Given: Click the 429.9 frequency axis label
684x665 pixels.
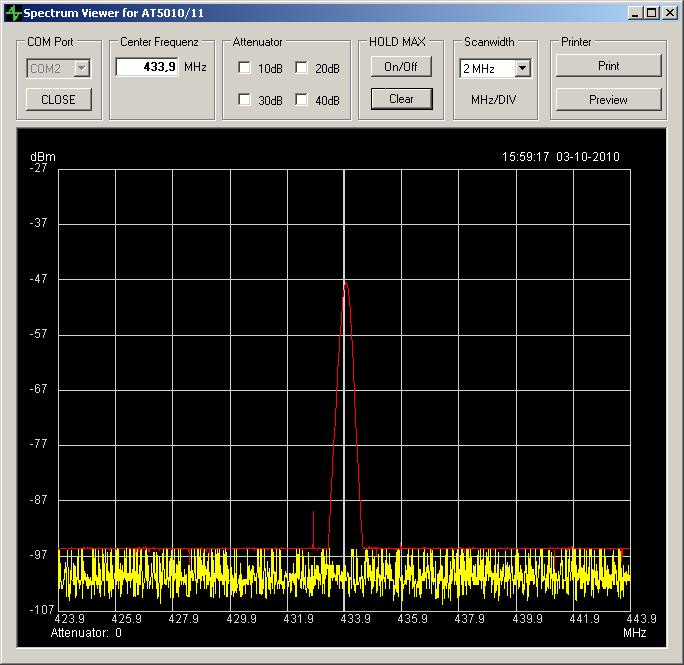Looking at the screenshot, I should tap(241, 618).
